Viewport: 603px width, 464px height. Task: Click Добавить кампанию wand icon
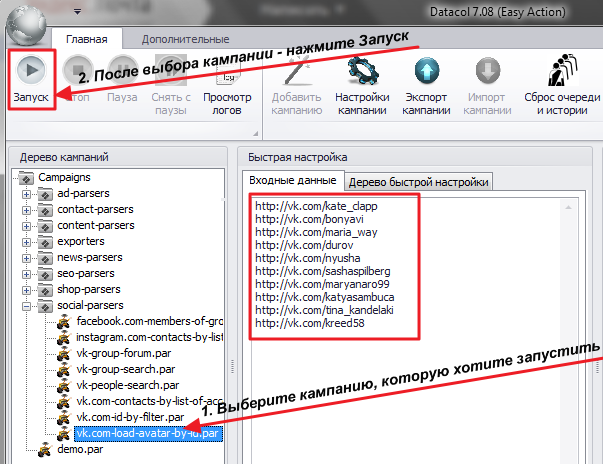tap(297, 70)
